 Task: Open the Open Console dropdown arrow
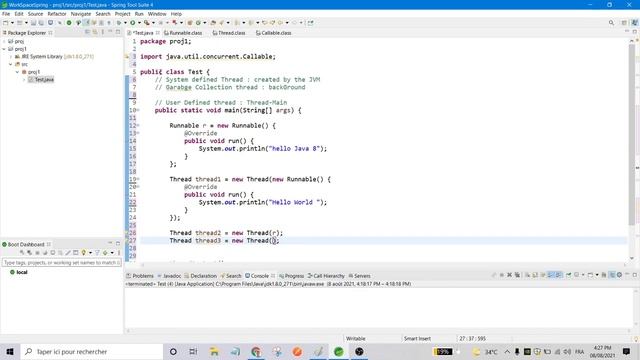click(597, 275)
